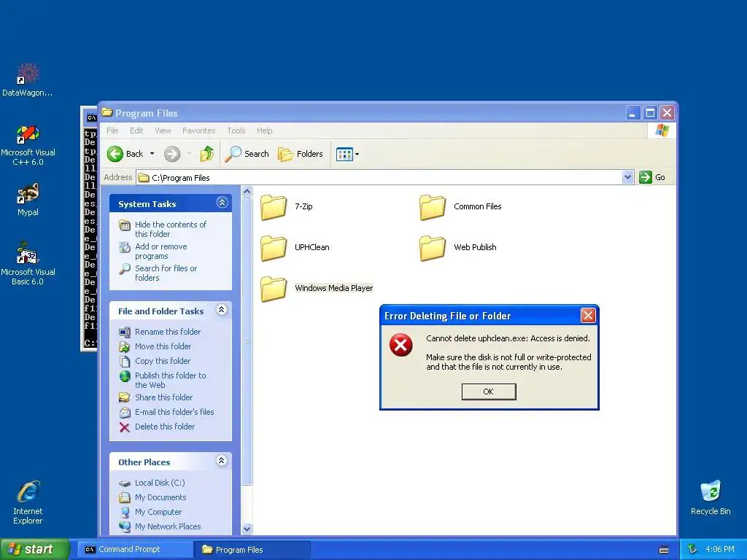
Task: Click the Program Files taskbar button
Action: tap(252, 550)
